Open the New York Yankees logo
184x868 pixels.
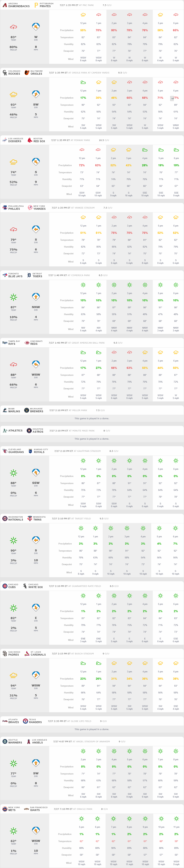click(30, 207)
